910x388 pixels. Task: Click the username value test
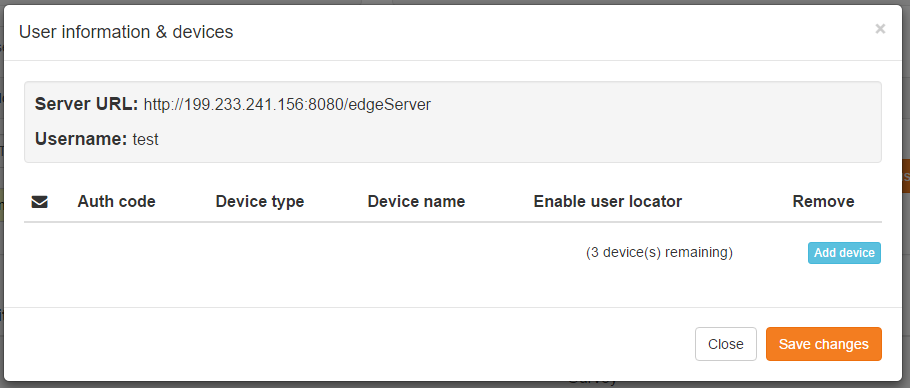coord(145,139)
